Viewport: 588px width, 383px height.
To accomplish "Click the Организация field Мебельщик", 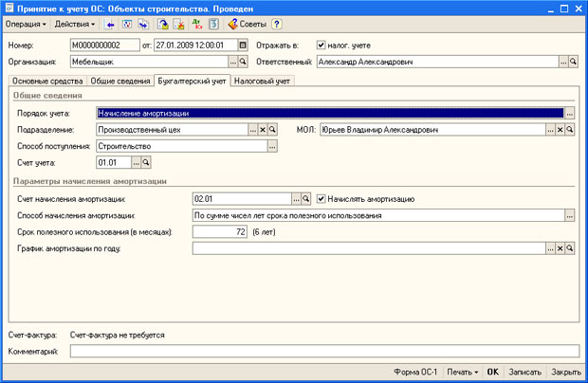I will pos(149,62).
